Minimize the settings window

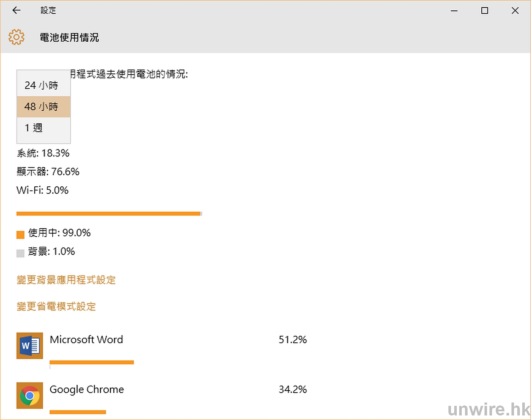coord(454,11)
